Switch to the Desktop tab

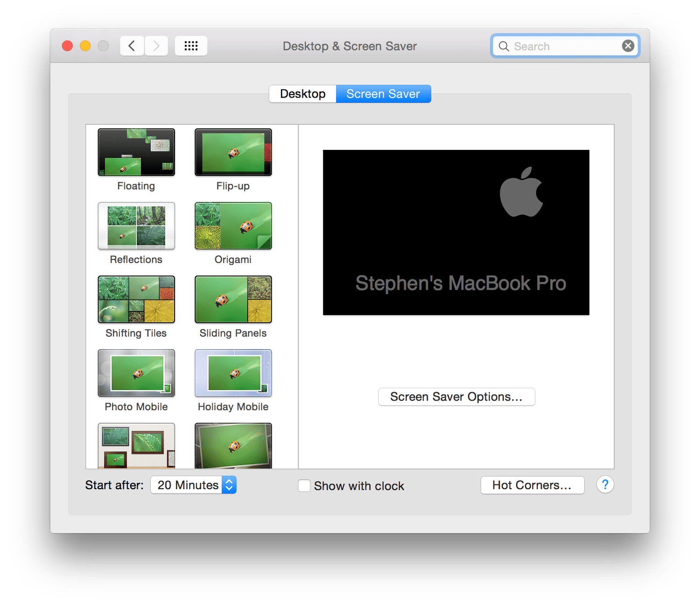(x=303, y=94)
